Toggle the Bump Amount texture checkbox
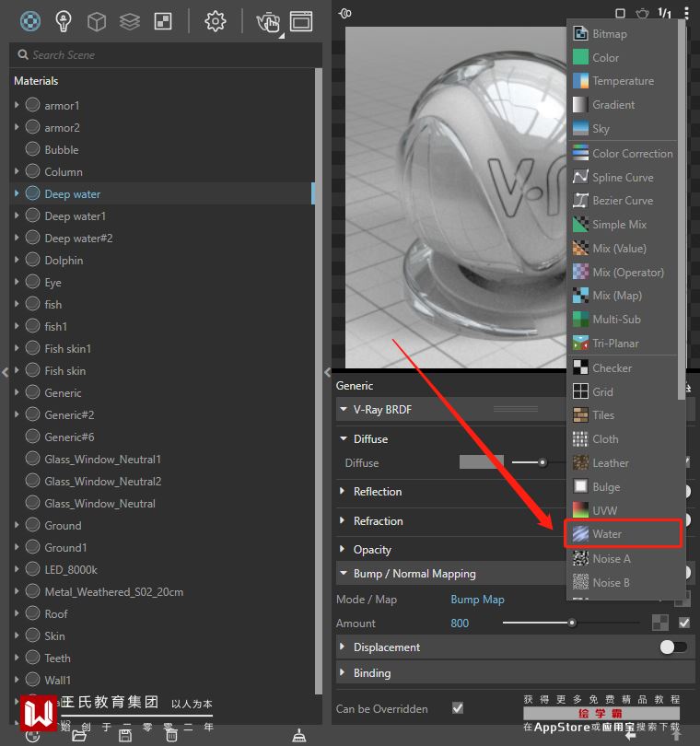Image resolution: width=700 pixels, height=746 pixels. [684, 623]
